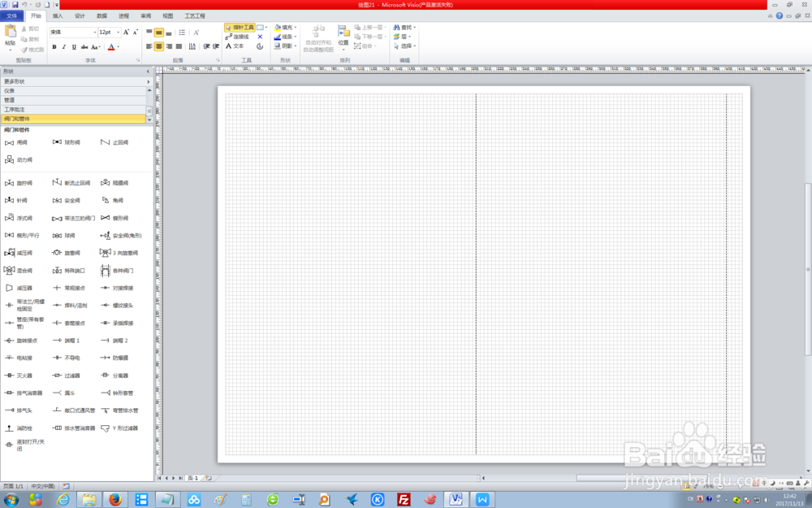This screenshot has height=508, width=812.
Task: Open the 宋体 font name dropdown
Action: point(95,33)
